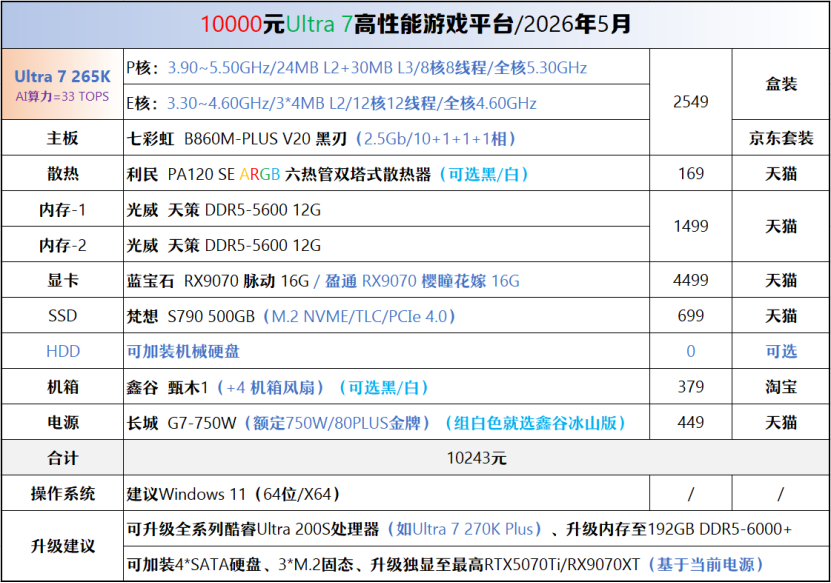This screenshot has height=583, width=831.
Task: Click the 4499 graphics card price
Action: pyautogui.click(x=691, y=280)
